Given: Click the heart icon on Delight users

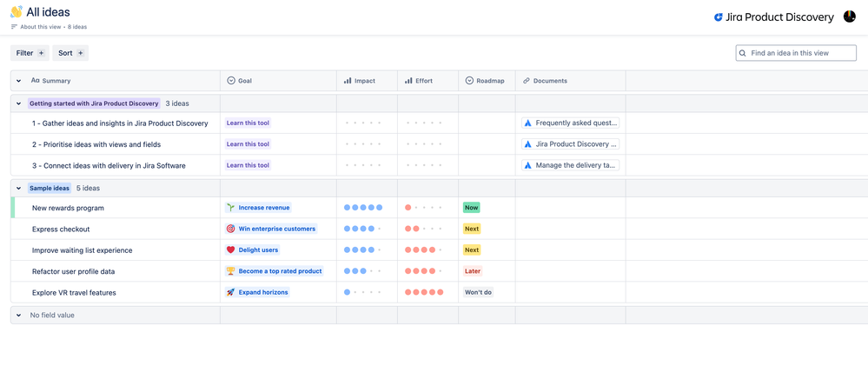Looking at the screenshot, I should [x=230, y=250].
